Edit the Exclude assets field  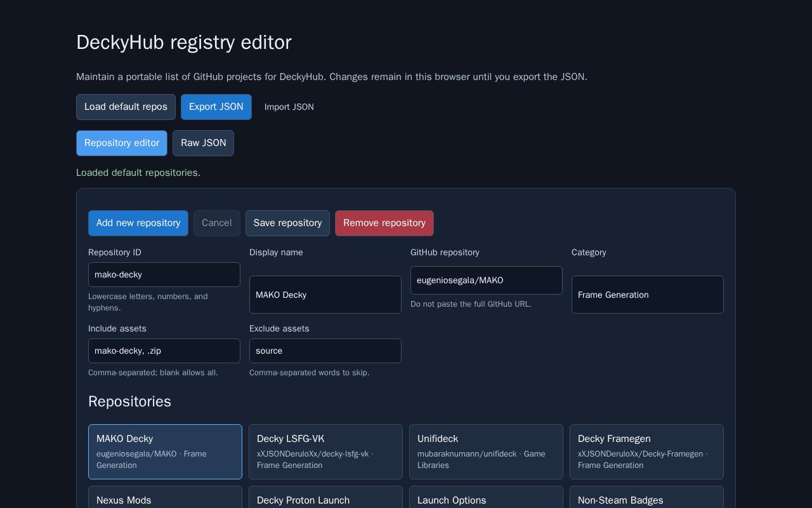click(325, 351)
